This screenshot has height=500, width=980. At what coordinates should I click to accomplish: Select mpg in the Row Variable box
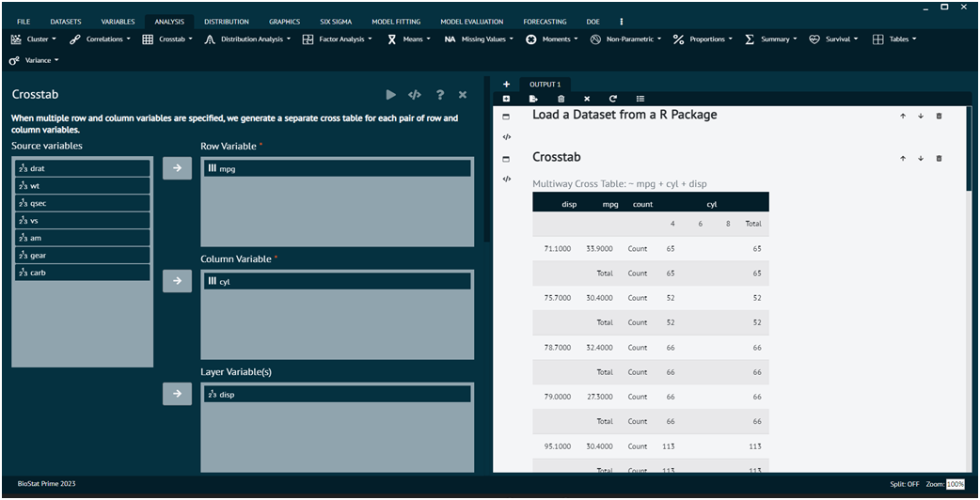coord(337,168)
